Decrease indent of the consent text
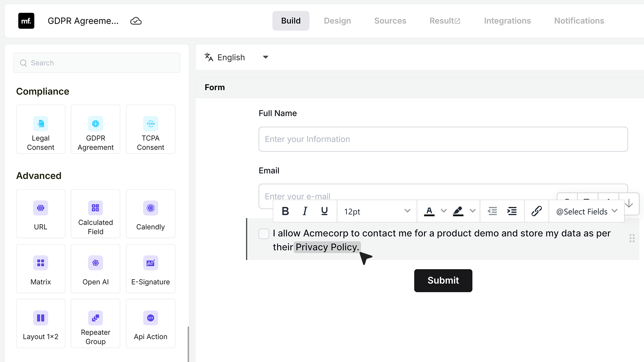 click(492, 211)
